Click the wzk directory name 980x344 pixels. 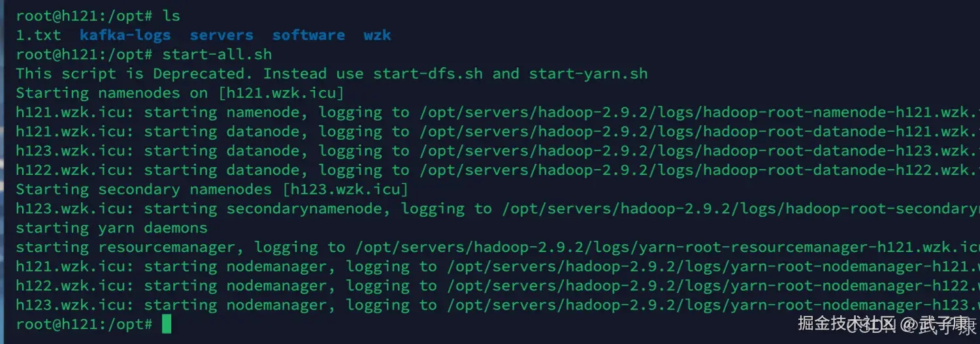[x=377, y=35]
